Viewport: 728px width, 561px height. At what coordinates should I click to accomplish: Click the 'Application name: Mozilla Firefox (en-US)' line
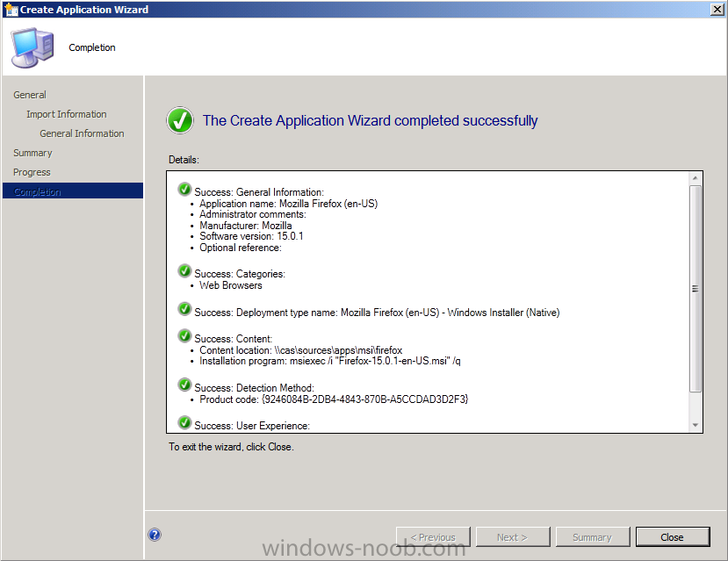(288, 204)
